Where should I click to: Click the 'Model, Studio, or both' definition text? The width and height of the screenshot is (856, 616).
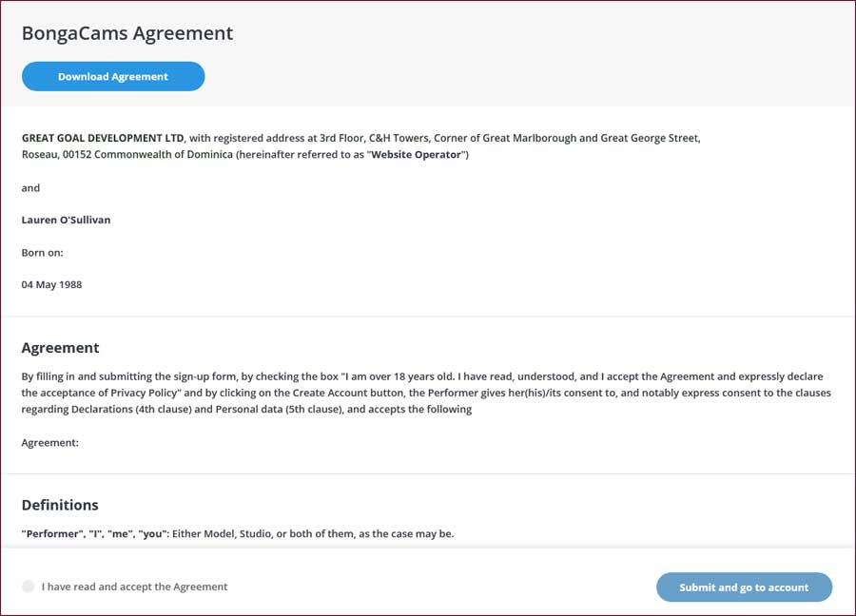276,533
